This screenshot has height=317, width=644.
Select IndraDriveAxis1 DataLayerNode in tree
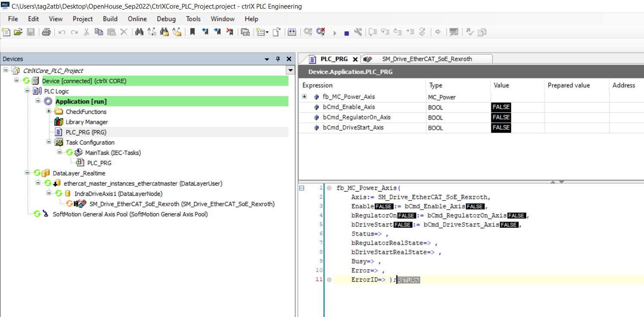pyautogui.click(x=118, y=194)
